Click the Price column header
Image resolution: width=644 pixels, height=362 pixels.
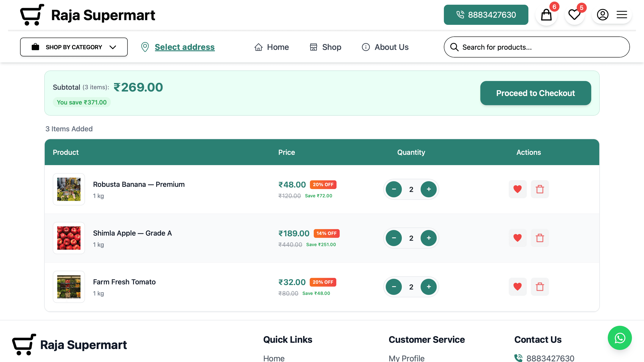(286, 152)
